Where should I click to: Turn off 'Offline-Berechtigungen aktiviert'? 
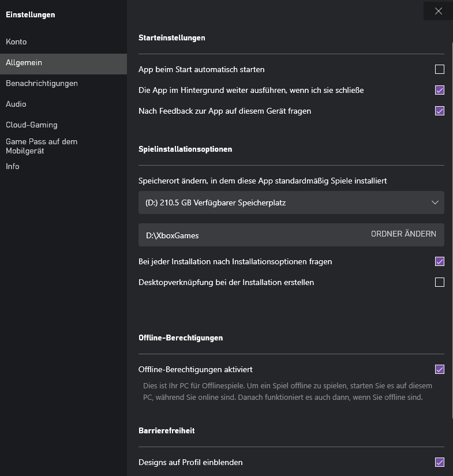pos(440,368)
